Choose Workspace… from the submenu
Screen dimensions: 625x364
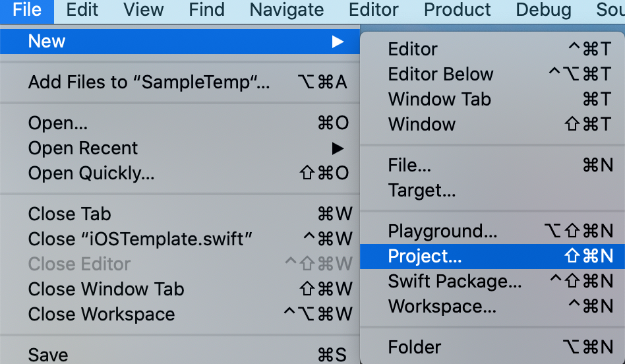(x=492, y=307)
